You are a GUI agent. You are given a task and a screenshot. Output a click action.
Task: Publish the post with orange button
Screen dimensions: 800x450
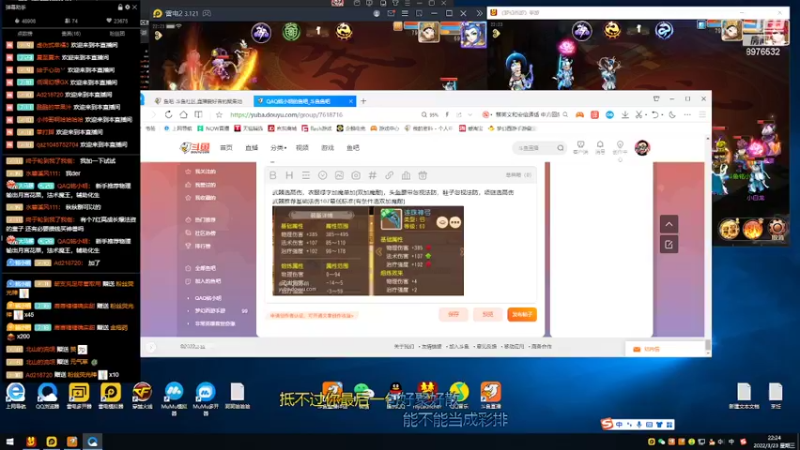coord(522,314)
